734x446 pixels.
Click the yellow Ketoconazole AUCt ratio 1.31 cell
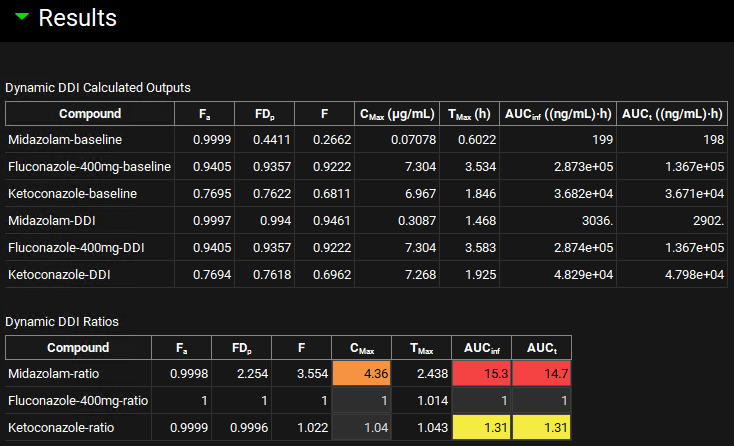coord(541,427)
